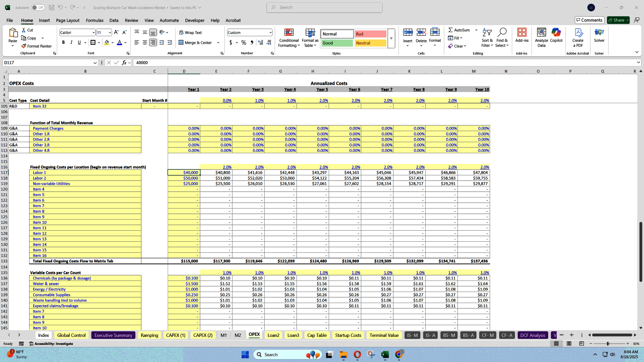The width and height of the screenshot is (644, 362).
Task: Click the vertical scrollbar thumb
Action: point(641,251)
